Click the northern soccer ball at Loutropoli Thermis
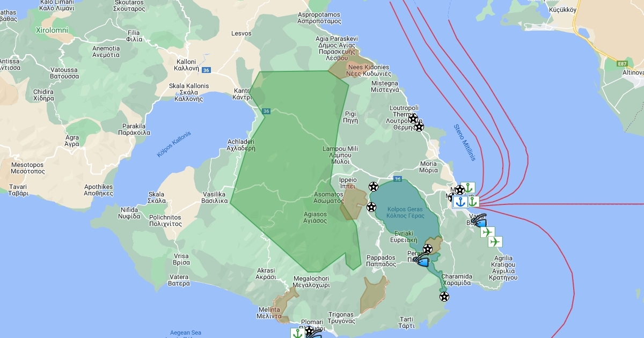Viewport: 644px width, 338px height. [x=413, y=118]
